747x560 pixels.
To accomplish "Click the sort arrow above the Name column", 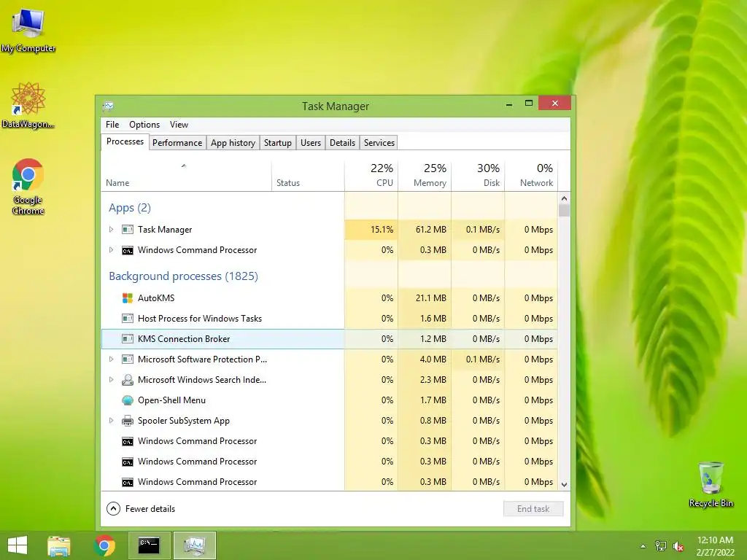I will (183, 166).
